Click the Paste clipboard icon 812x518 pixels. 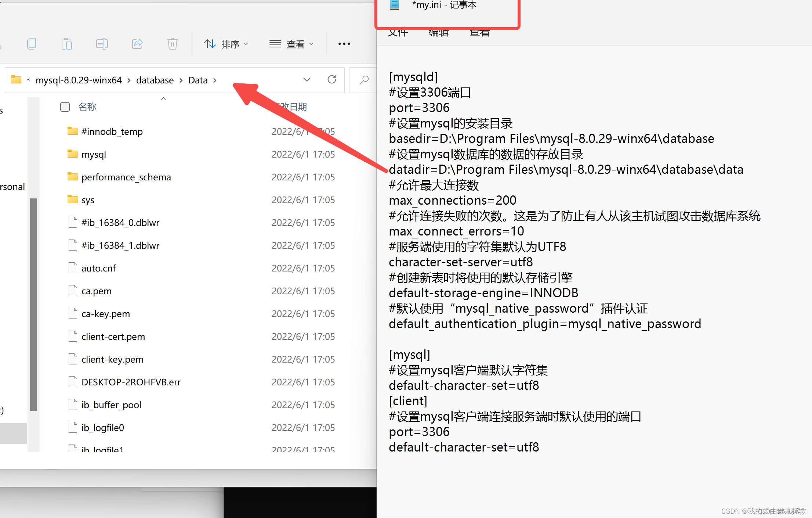click(x=66, y=44)
